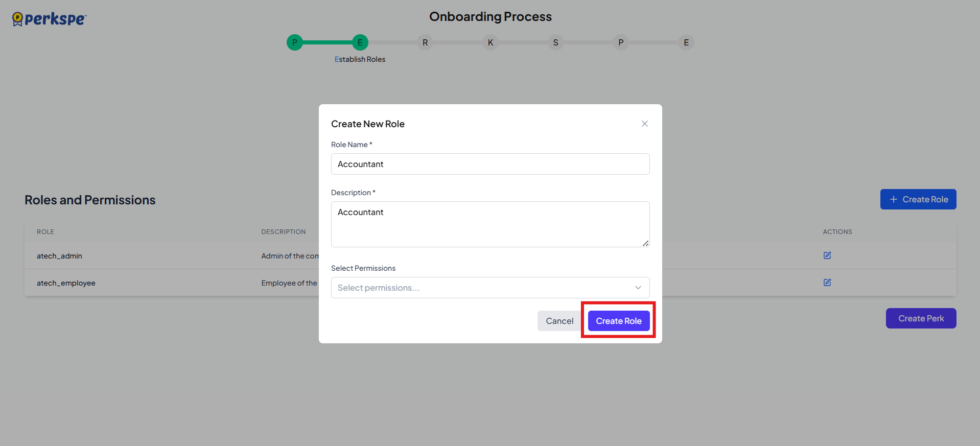The height and width of the screenshot is (446, 980).
Task: Focus the Description text area
Action: (490, 224)
